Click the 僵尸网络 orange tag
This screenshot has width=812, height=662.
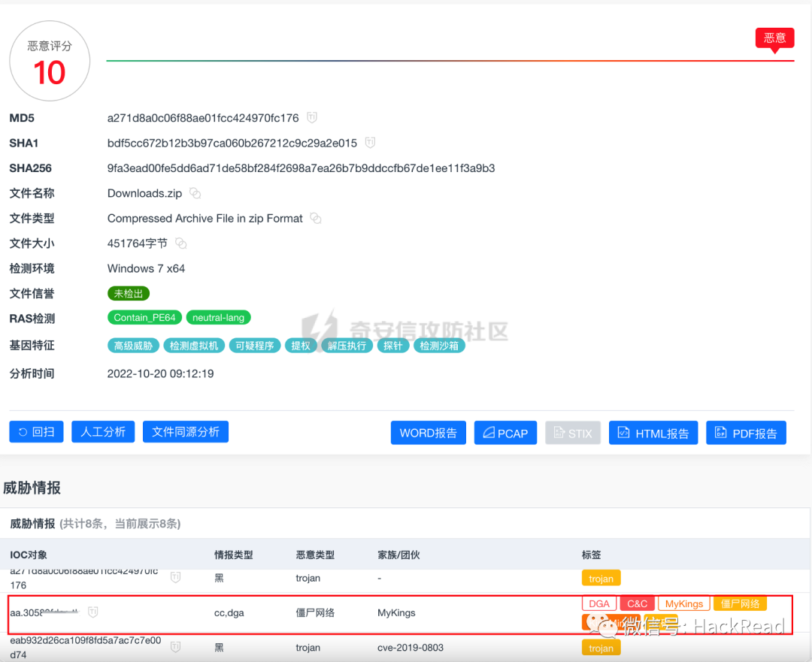click(x=740, y=603)
